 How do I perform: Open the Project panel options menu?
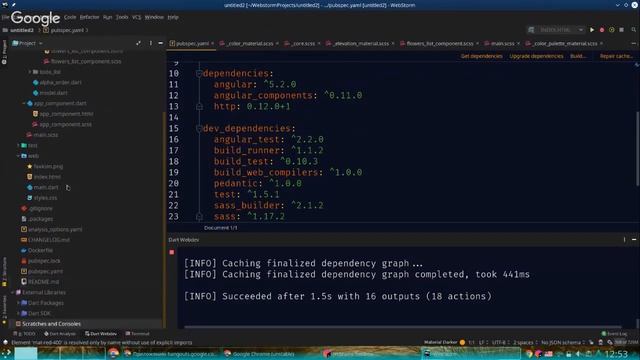pos(150,43)
